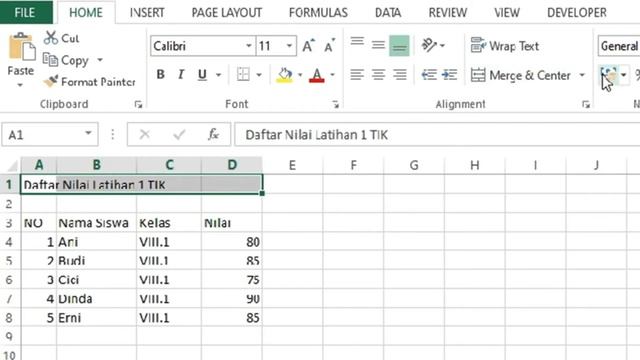Open the General number format box
The width and height of the screenshot is (640, 360).
click(x=619, y=46)
